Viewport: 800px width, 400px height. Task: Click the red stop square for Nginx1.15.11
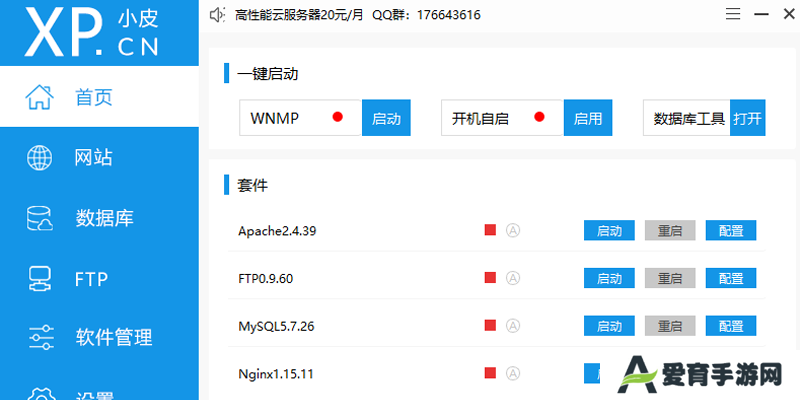pyautogui.click(x=490, y=373)
